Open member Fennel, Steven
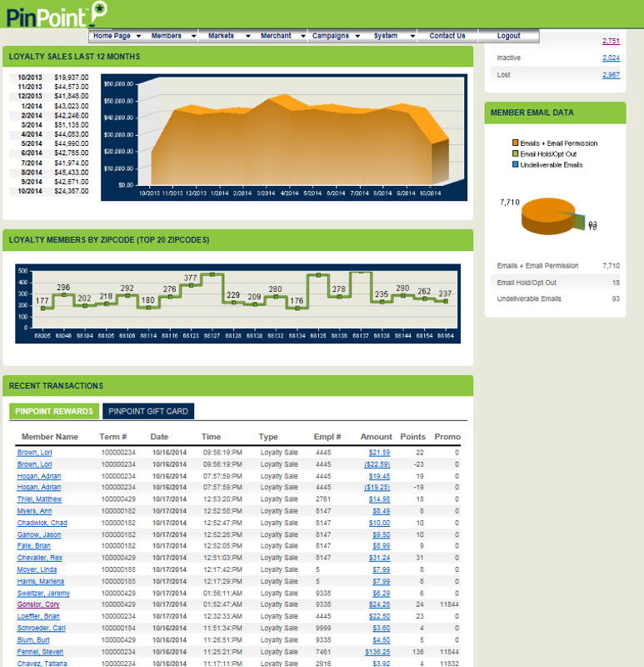This screenshot has height=667, width=644. click(x=40, y=653)
